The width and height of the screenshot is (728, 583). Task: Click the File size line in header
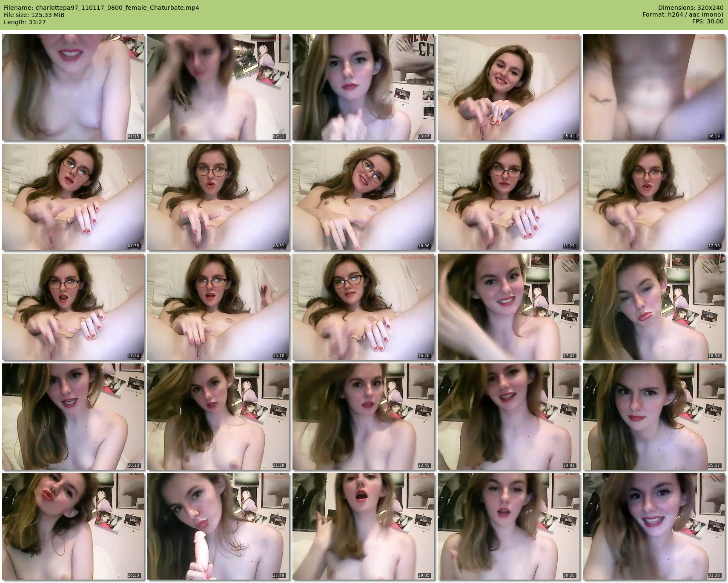(x=34, y=15)
